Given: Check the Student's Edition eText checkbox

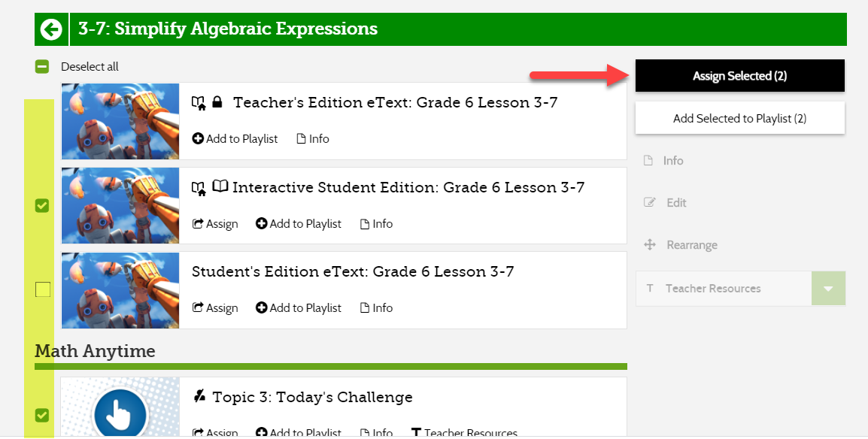Looking at the screenshot, I should [x=43, y=289].
